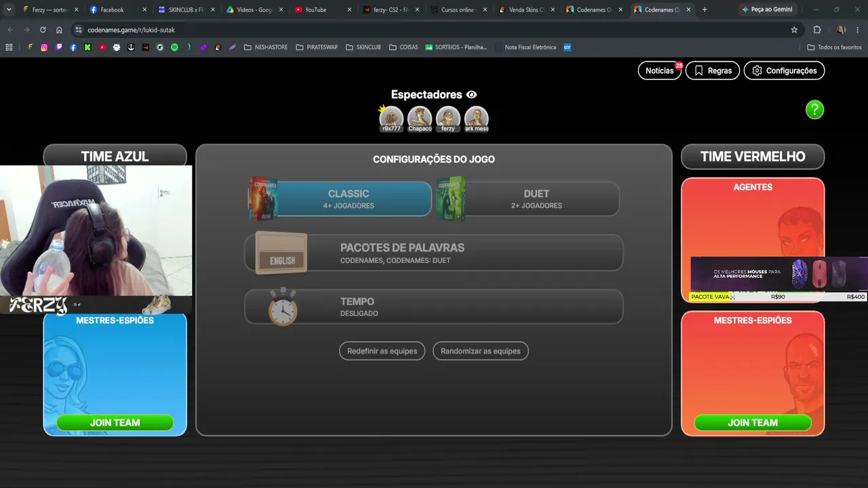Click the red team AGENTES panel
Image resolution: width=868 pixels, height=488 pixels.
(x=753, y=240)
